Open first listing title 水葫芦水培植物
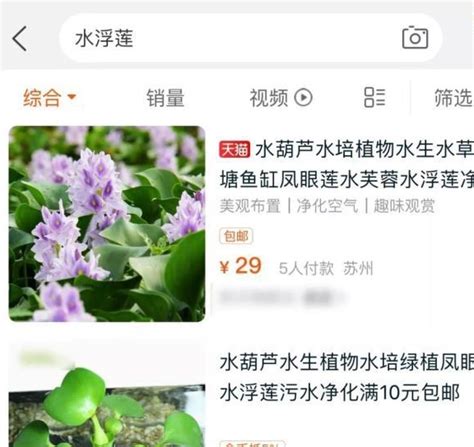 [x=347, y=164]
